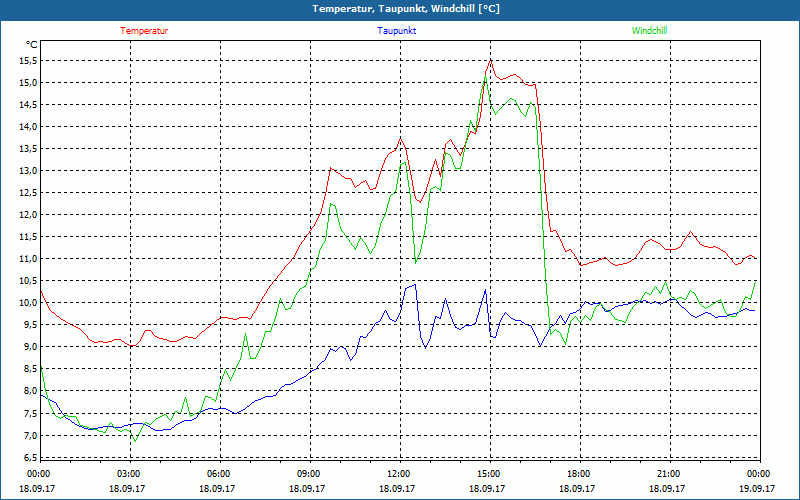The image size is (800, 500).
Task: Click the 14,5 y-axis value
Action: point(30,105)
